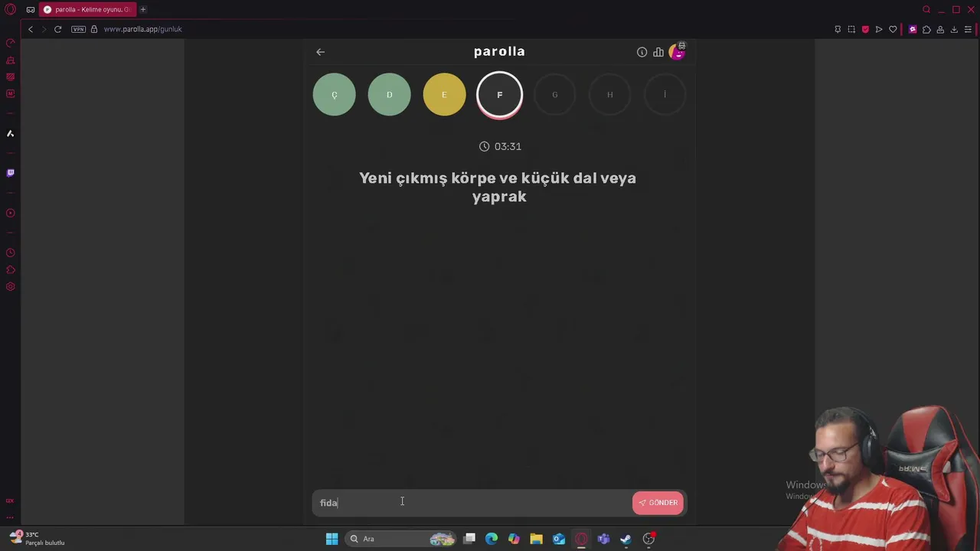The image size is (980, 551).
Task: Launch Microsoft Edge from taskbar
Action: (x=492, y=539)
